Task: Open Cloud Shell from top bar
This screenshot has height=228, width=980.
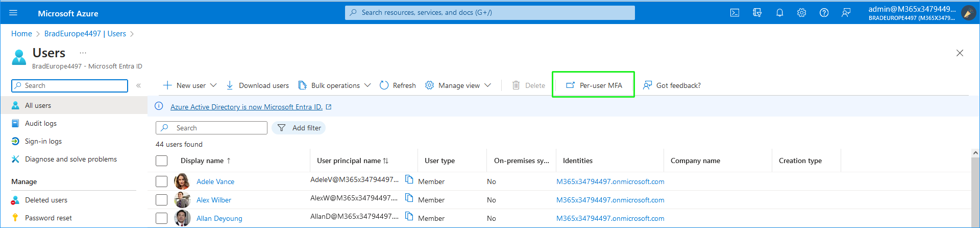Action: point(734,13)
